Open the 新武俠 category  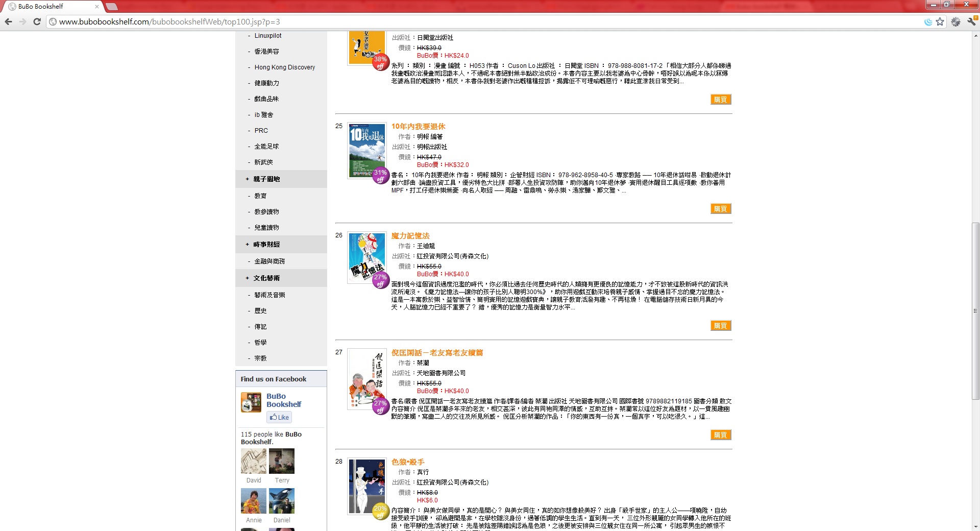point(263,162)
